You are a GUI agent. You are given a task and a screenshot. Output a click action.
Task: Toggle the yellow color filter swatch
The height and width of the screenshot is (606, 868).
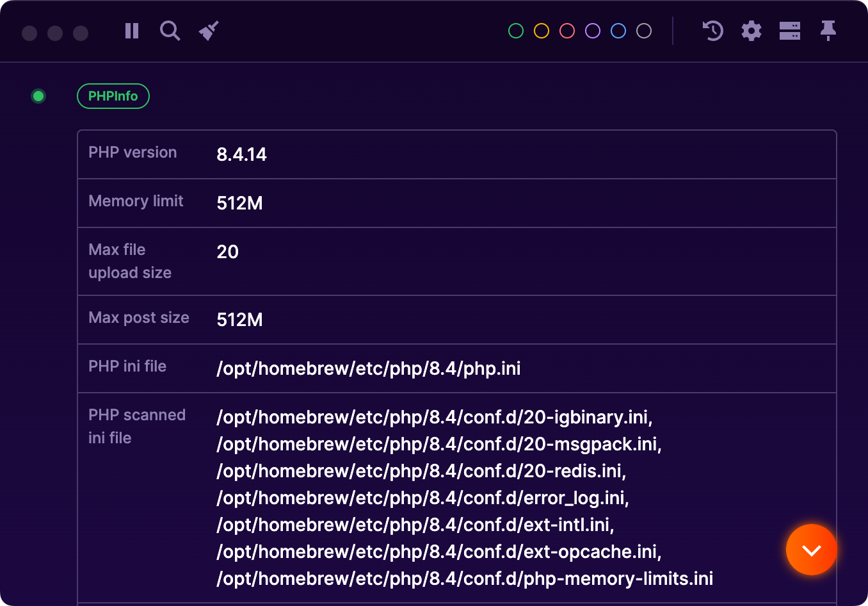pos(541,30)
